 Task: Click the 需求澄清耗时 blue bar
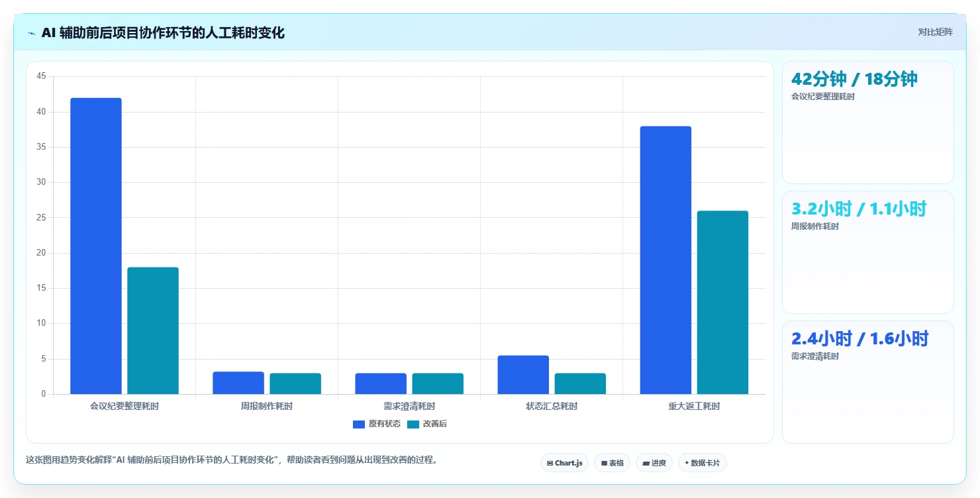pyautogui.click(x=381, y=384)
